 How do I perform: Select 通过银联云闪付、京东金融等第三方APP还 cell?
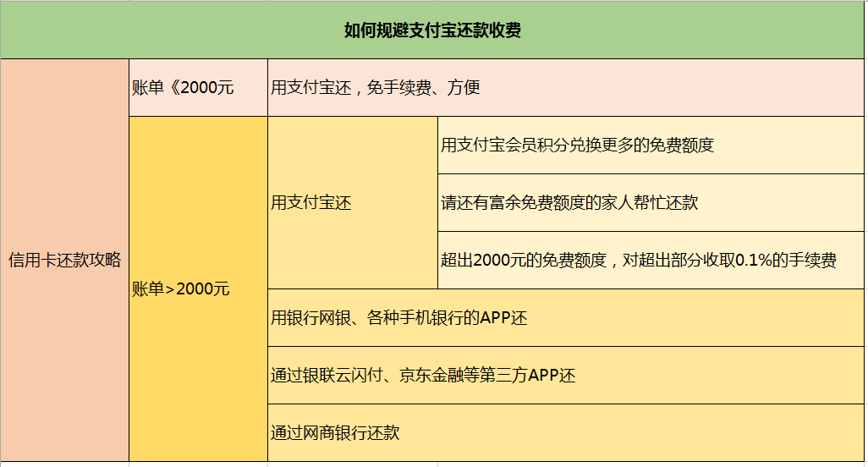click(566, 375)
